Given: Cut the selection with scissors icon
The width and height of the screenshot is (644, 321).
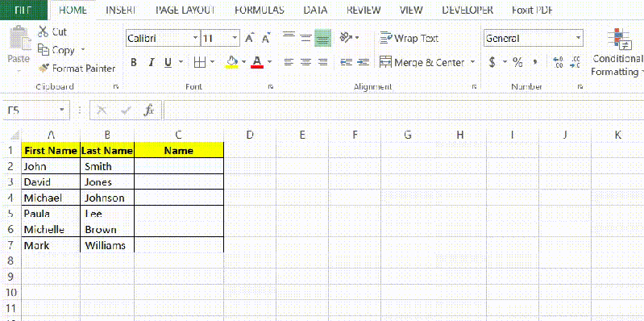Looking at the screenshot, I should [43, 31].
